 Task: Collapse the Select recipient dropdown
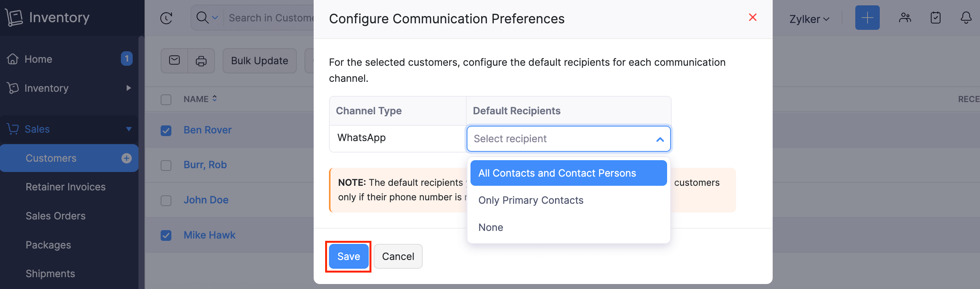click(660, 139)
